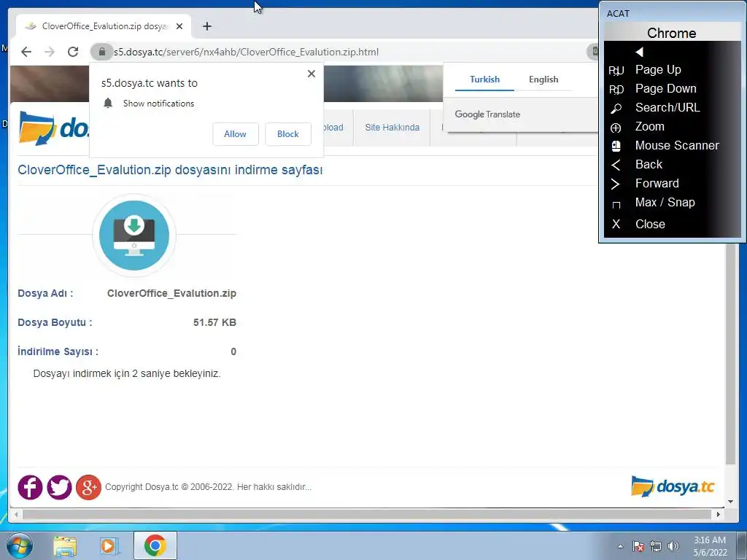This screenshot has width=747, height=560.
Task: Select Max / Snap label in ACAT menu
Action: pyautogui.click(x=665, y=203)
